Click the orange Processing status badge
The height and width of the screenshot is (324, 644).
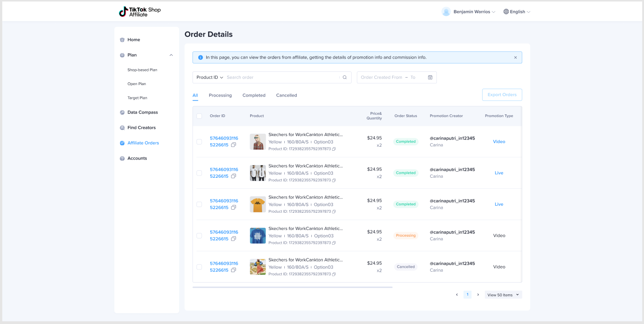406,236
